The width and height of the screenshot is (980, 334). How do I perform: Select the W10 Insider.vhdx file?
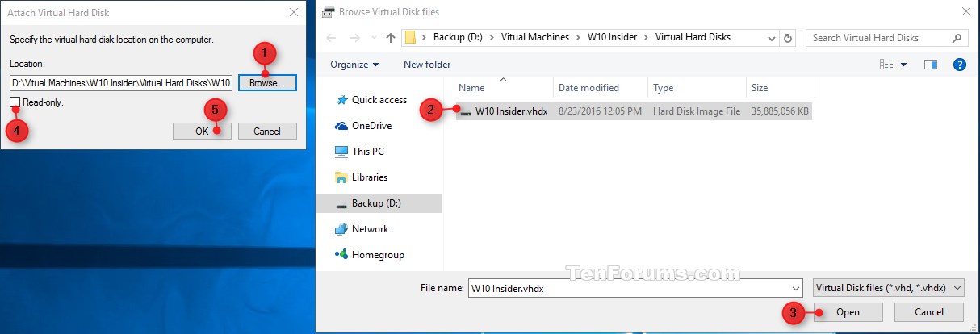[512, 112]
